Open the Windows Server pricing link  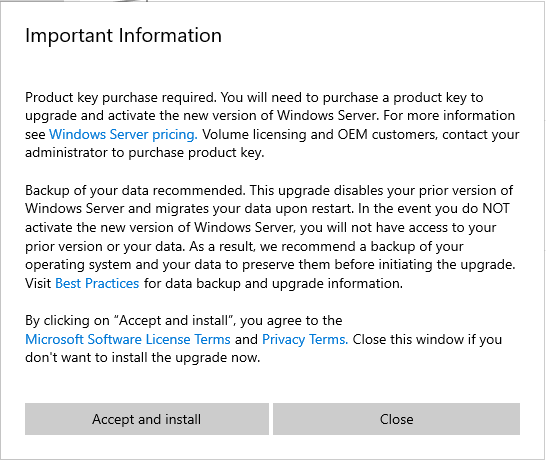click(x=123, y=134)
